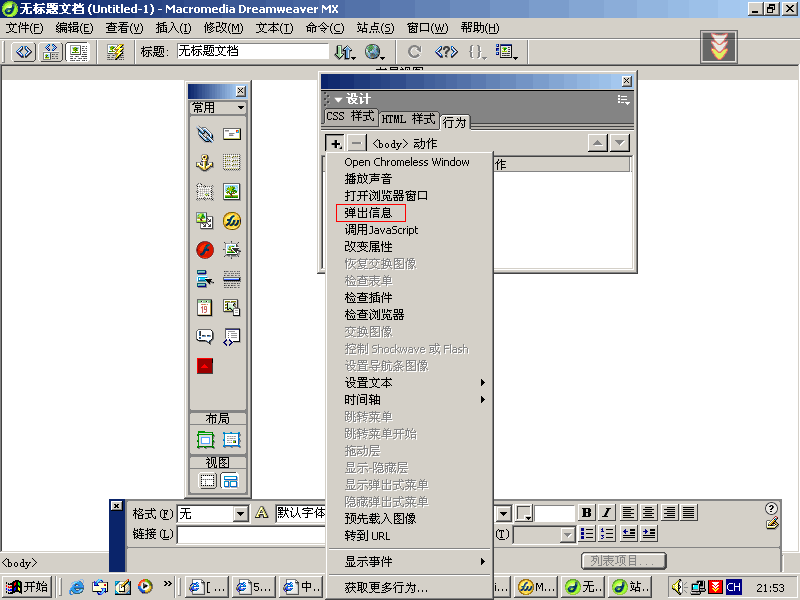Viewport: 800px width, 600px height.
Task: Open the text color swatch picker
Action: pyautogui.click(x=525, y=514)
